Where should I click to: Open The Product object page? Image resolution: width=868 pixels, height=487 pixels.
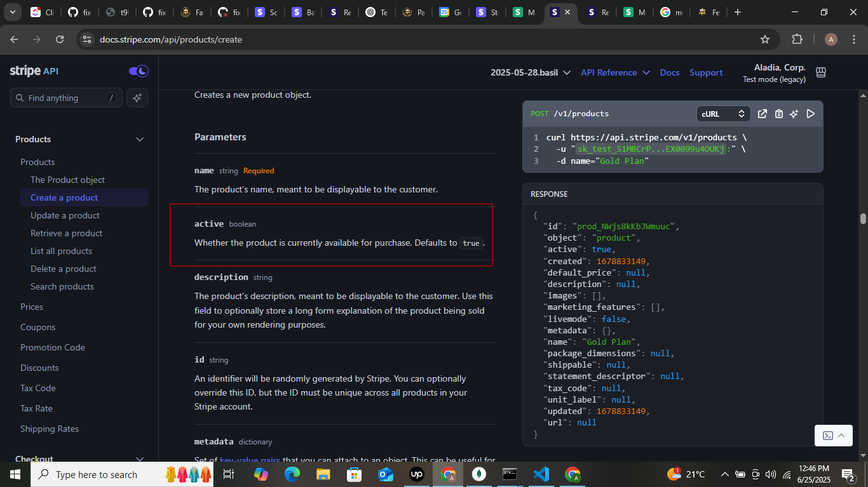(67, 180)
